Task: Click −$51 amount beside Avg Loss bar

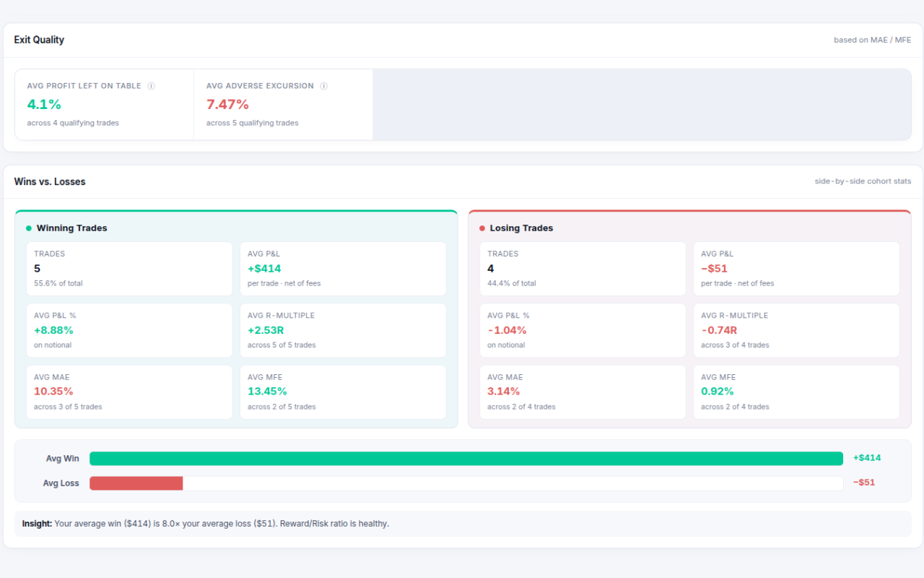Action: pyautogui.click(x=864, y=483)
